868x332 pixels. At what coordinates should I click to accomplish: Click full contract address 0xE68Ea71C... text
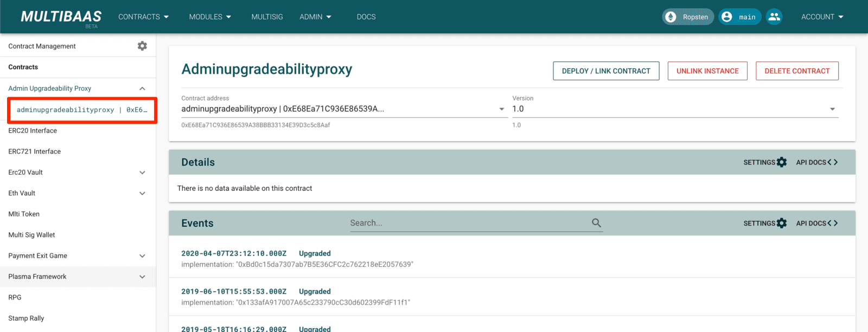click(256, 125)
